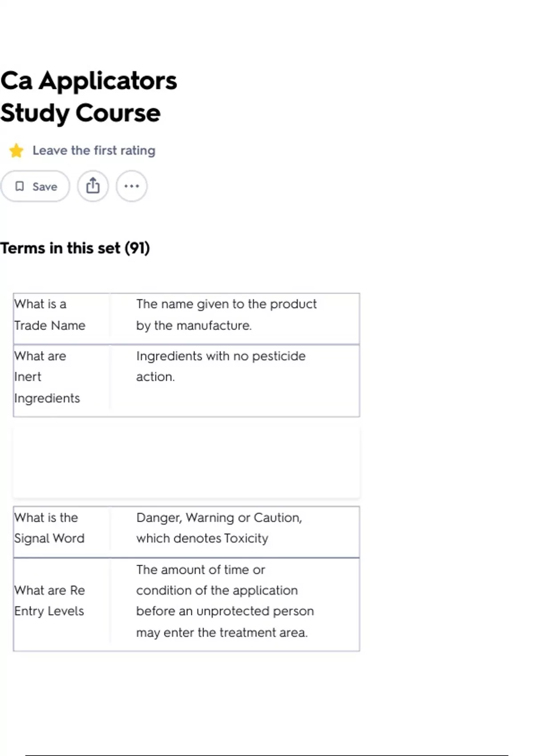Click the Trade Name definition text

[x=226, y=314]
